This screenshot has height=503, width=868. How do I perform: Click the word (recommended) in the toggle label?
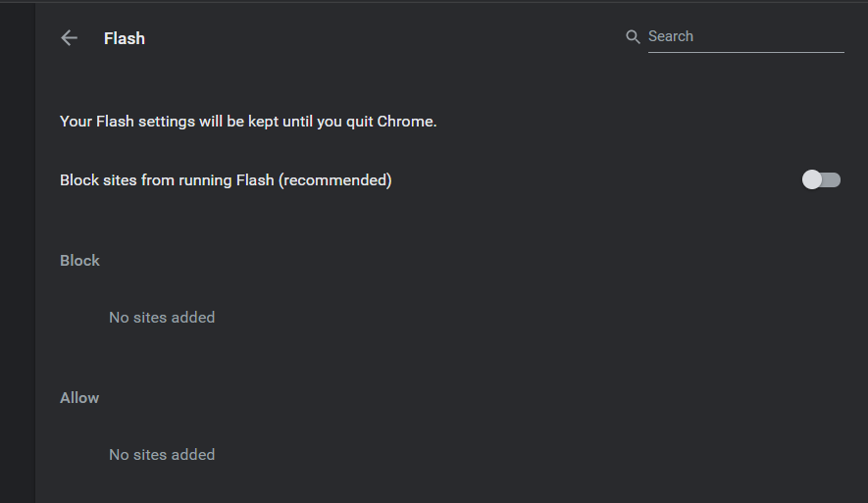pyautogui.click(x=335, y=180)
